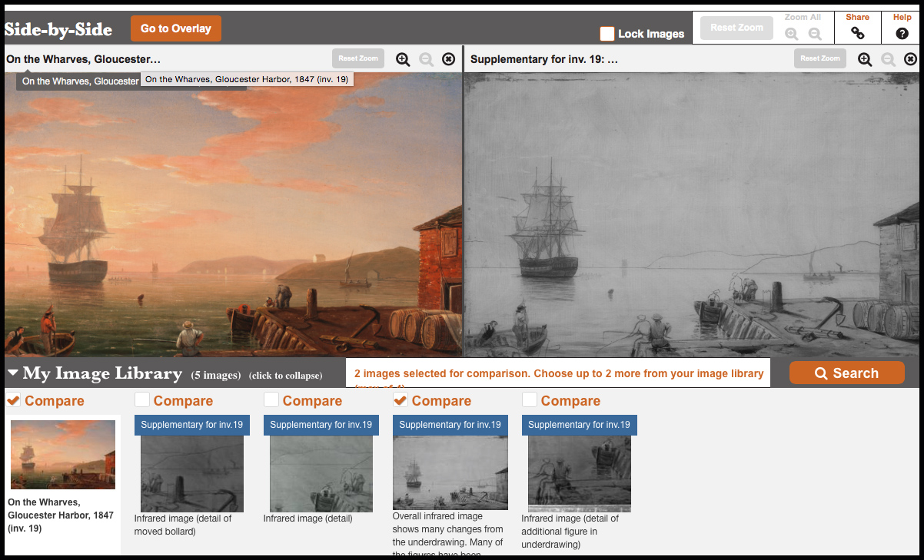Reset zoom on the left painting panel

point(358,58)
